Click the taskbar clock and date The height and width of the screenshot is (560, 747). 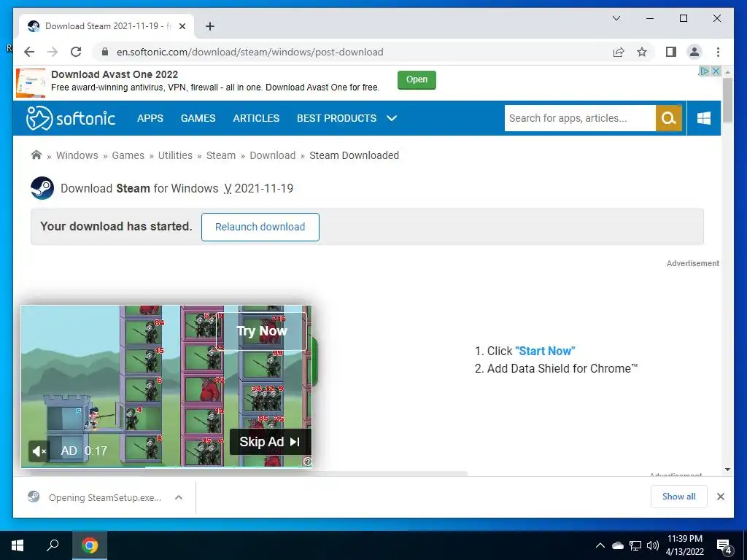point(684,545)
